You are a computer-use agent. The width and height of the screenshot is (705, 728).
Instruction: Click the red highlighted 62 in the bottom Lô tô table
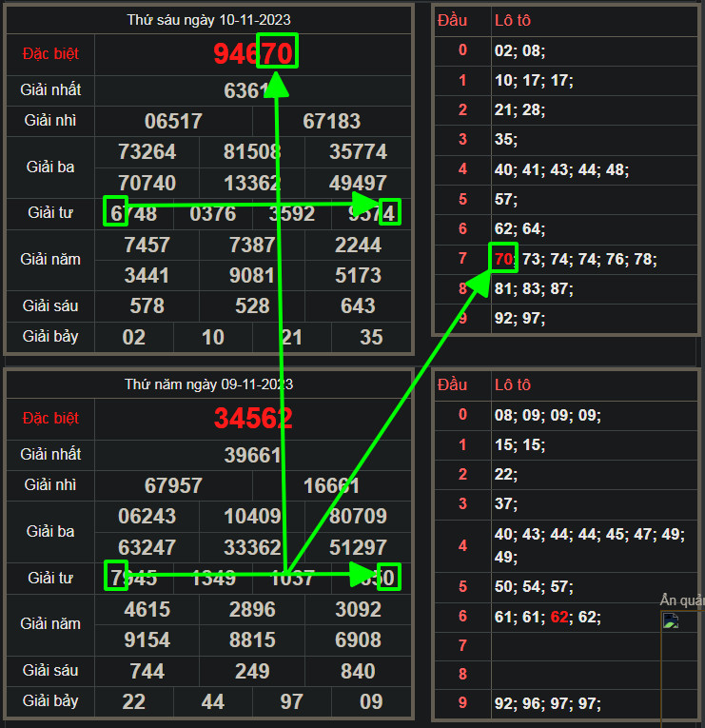coord(559,618)
